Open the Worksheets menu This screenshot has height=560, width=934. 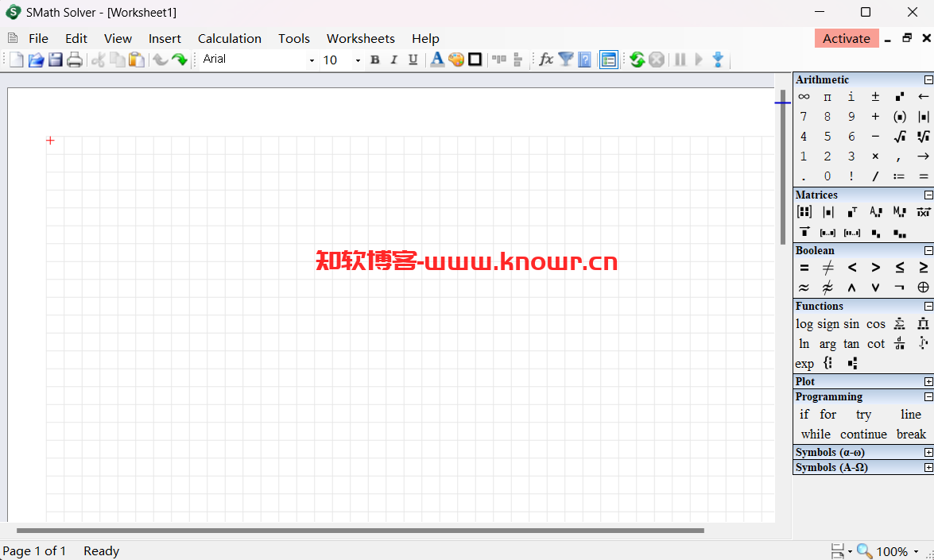pos(360,39)
